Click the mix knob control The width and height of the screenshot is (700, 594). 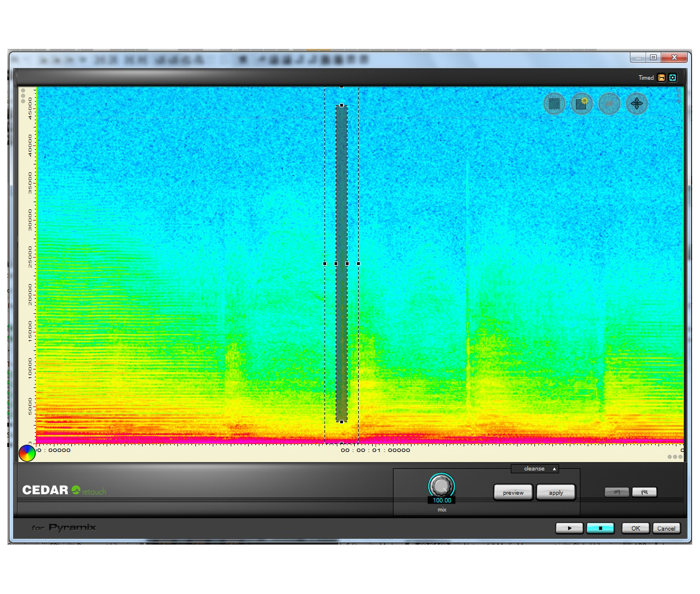tap(442, 485)
